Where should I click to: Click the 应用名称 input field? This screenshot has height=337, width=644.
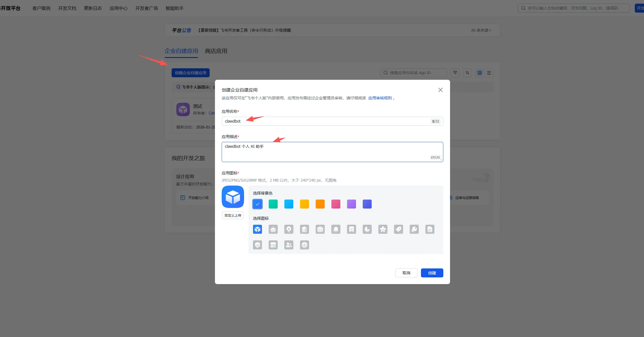(325, 121)
